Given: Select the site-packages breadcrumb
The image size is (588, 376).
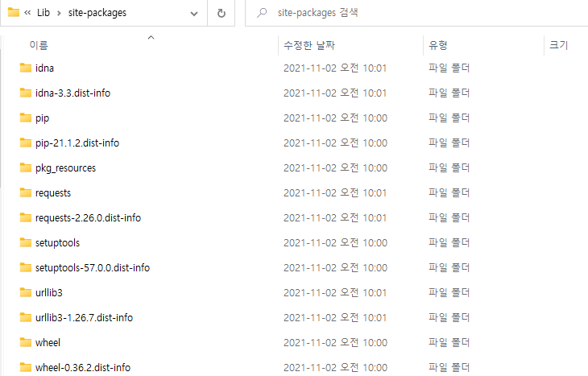Looking at the screenshot, I should (x=97, y=13).
